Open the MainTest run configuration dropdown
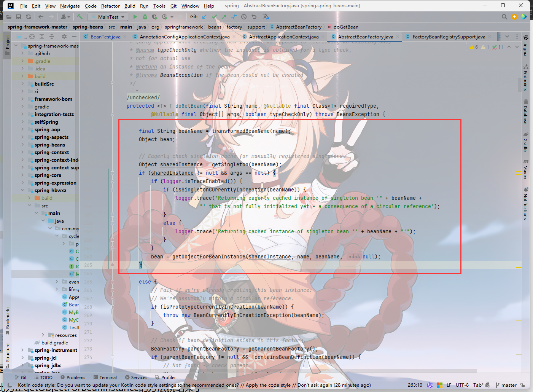This screenshot has width=533, height=392. tap(108, 17)
